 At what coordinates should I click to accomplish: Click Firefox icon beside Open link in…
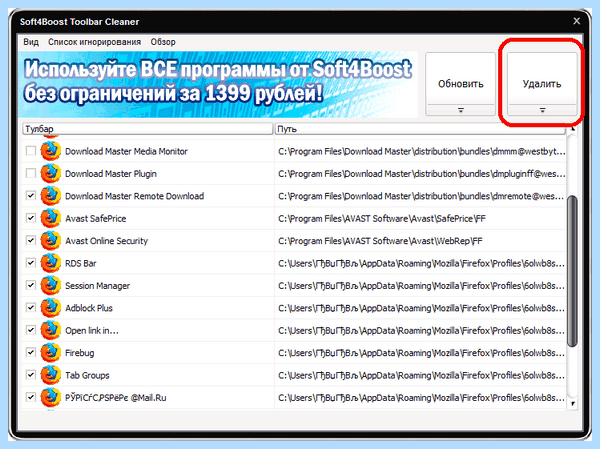(x=51, y=330)
